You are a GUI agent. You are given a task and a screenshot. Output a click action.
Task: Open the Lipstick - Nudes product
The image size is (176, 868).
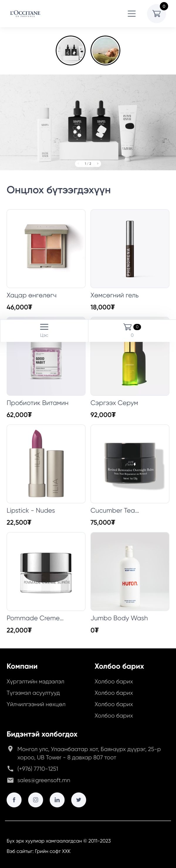point(46,475)
